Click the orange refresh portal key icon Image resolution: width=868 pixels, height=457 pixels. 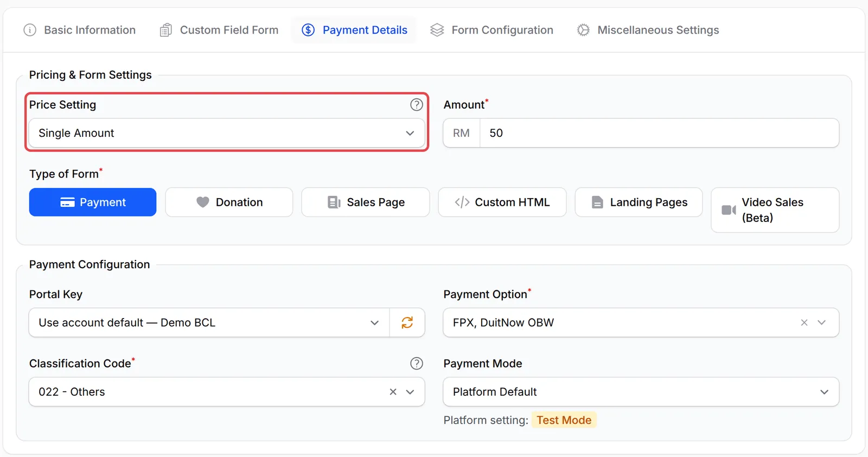click(x=407, y=323)
